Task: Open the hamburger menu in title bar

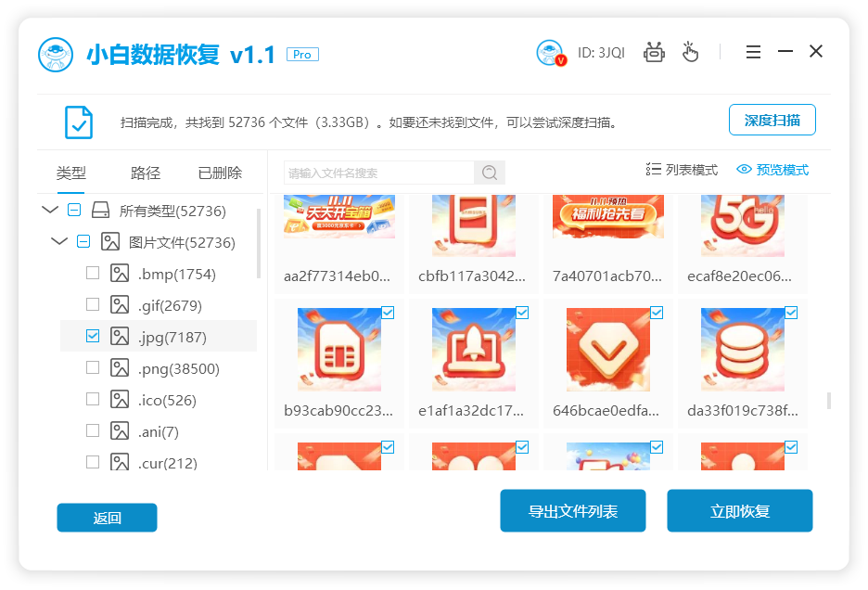Action: [753, 52]
